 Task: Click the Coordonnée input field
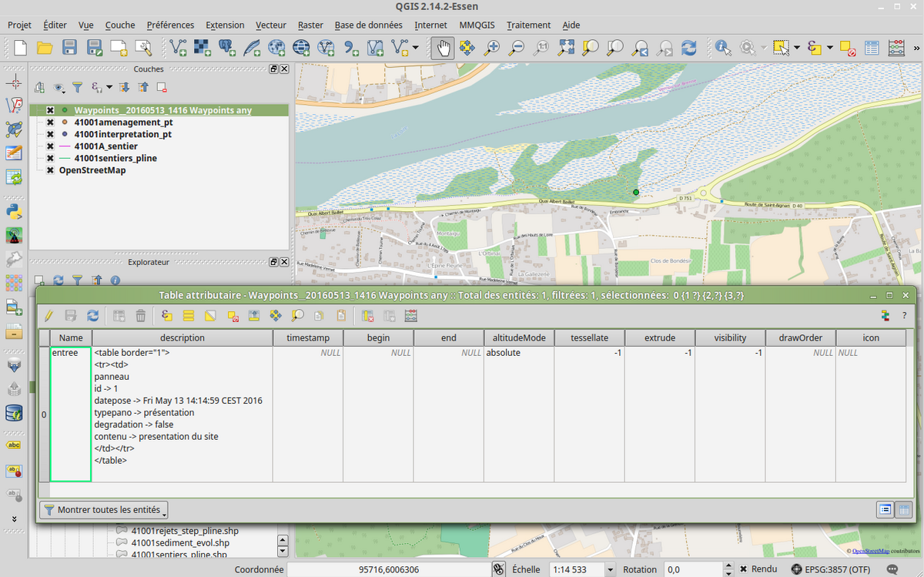coord(388,570)
